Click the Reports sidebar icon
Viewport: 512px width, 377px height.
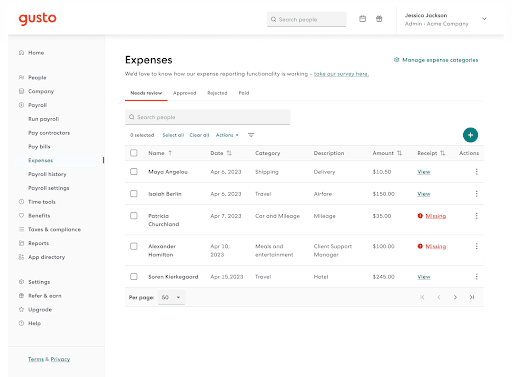(x=21, y=243)
